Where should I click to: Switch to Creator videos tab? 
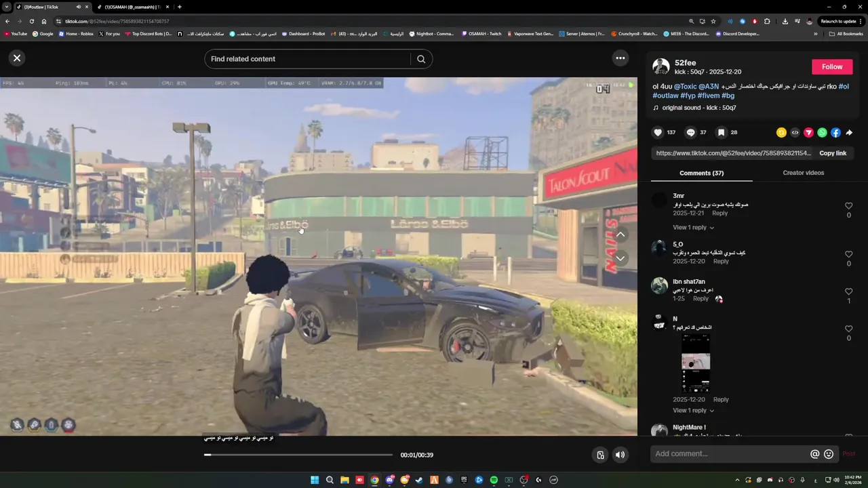click(803, 173)
